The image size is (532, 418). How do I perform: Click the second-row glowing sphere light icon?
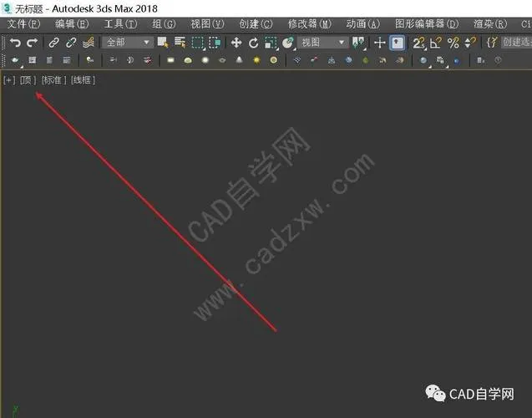(x=205, y=60)
